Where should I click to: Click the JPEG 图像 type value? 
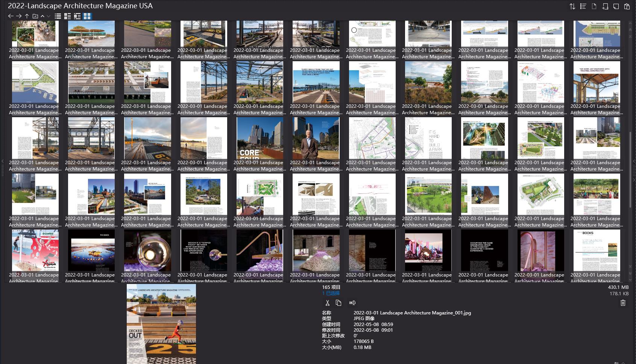(364, 318)
